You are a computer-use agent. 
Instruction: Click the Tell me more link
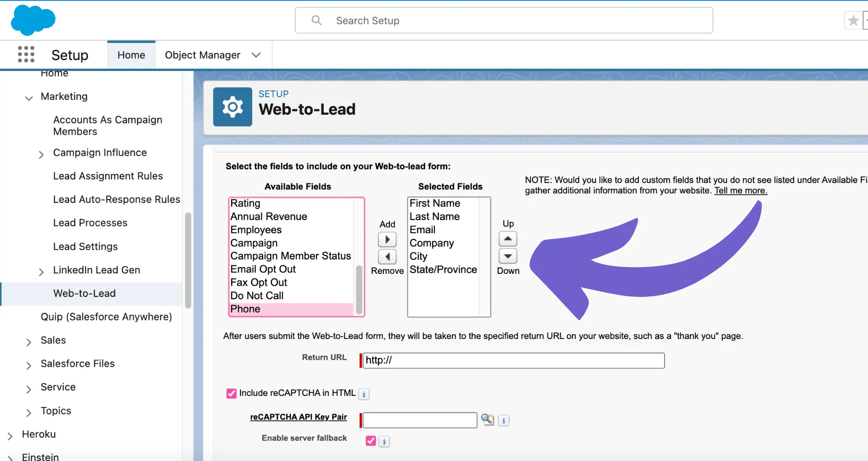click(741, 190)
